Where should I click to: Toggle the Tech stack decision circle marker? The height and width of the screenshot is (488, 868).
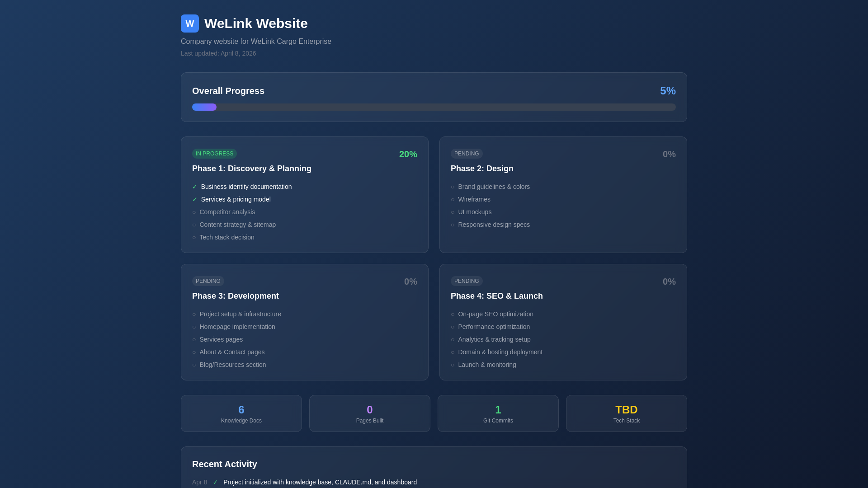(x=194, y=238)
